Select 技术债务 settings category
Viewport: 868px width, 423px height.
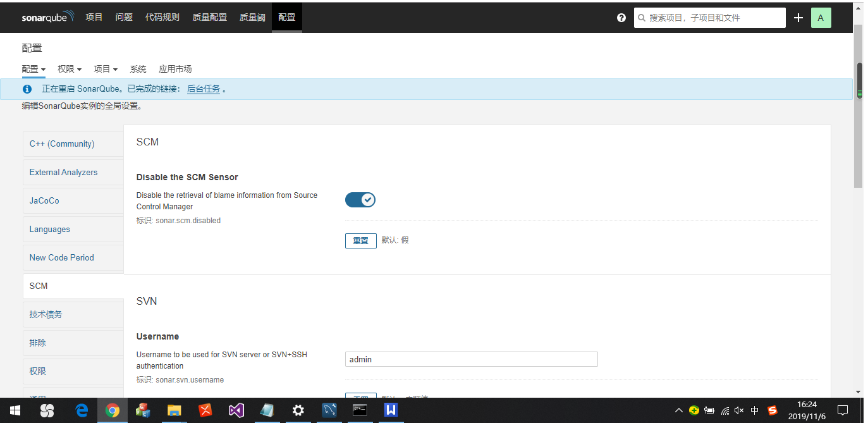tap(73, 314)
